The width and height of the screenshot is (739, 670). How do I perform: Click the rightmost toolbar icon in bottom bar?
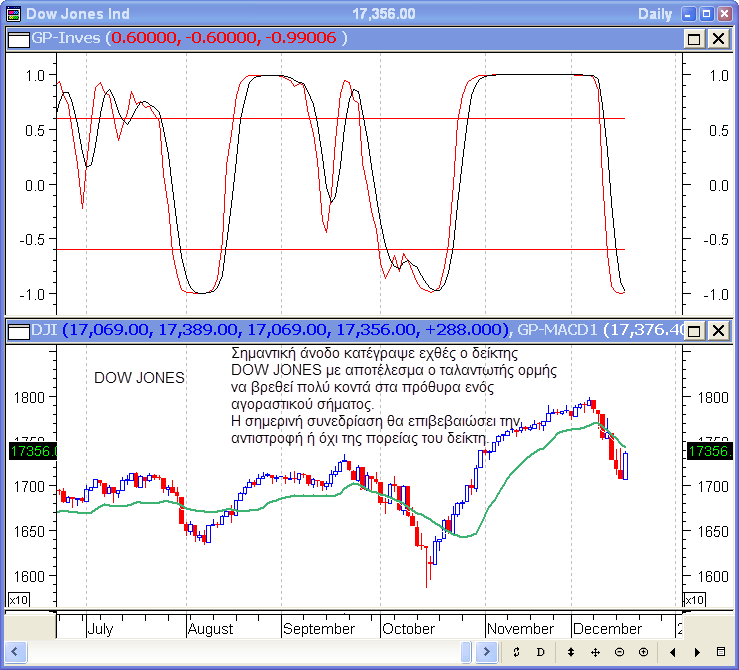point(722,653)
